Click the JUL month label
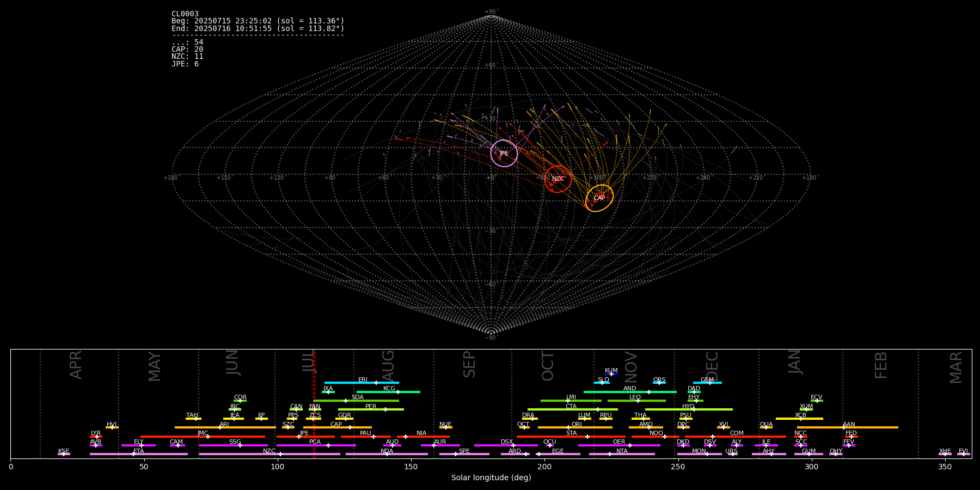Viewport: 980px width, 490px height. [x=308, y=361]
